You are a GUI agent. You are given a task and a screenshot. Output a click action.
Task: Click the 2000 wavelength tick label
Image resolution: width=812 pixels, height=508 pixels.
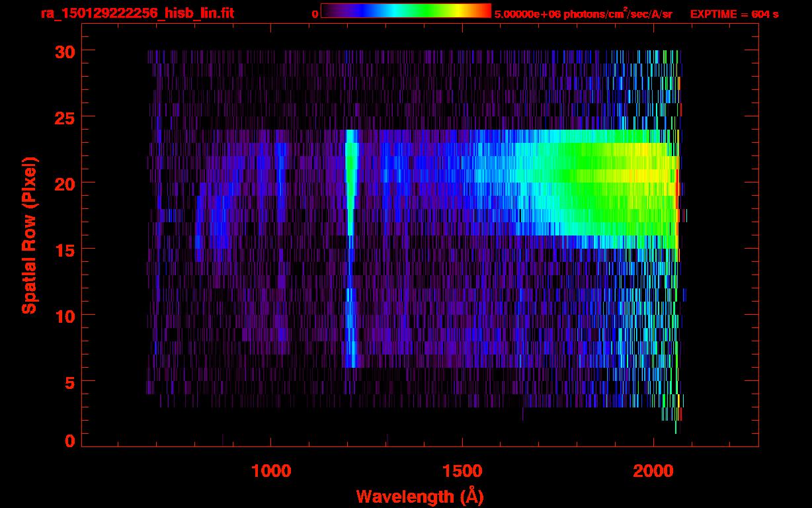pos(653,471)
